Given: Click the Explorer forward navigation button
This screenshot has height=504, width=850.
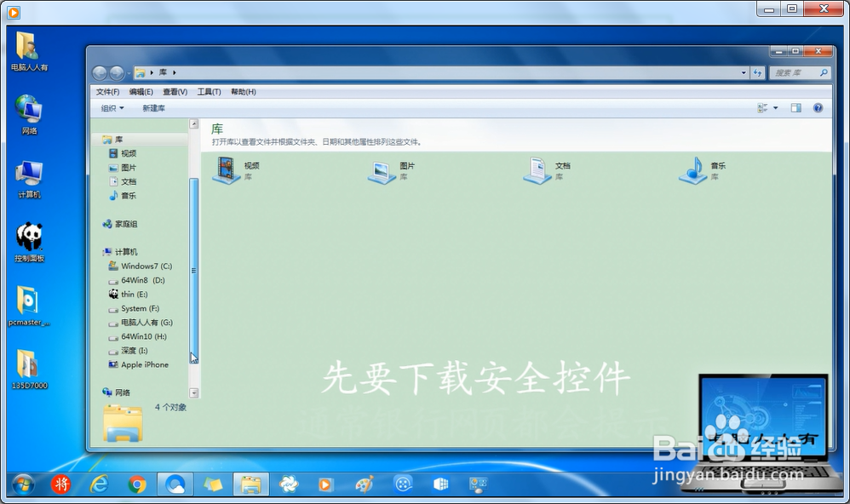Looking at the screenshot, I should [x=117, y=72].
